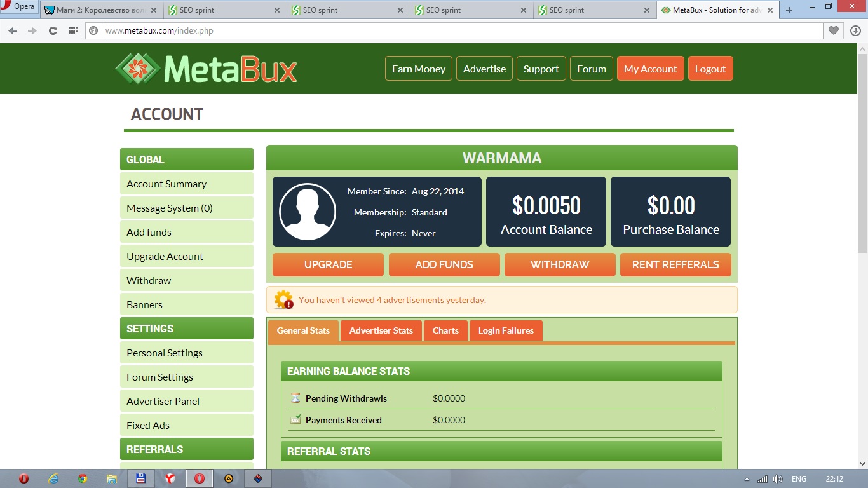Open the red diamond taskbar app
This screenshot has height=488, width=868.
pyautogui.click(x=258, y=479)
